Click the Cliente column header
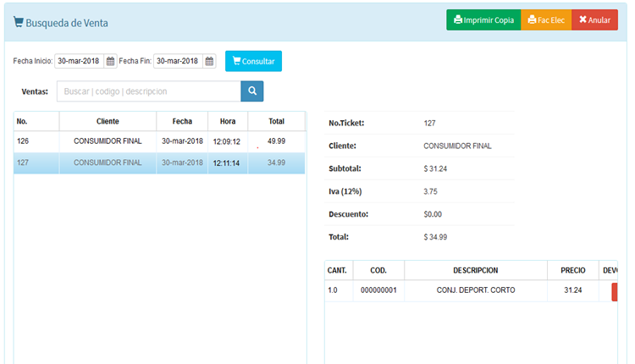 coord(108,121)
